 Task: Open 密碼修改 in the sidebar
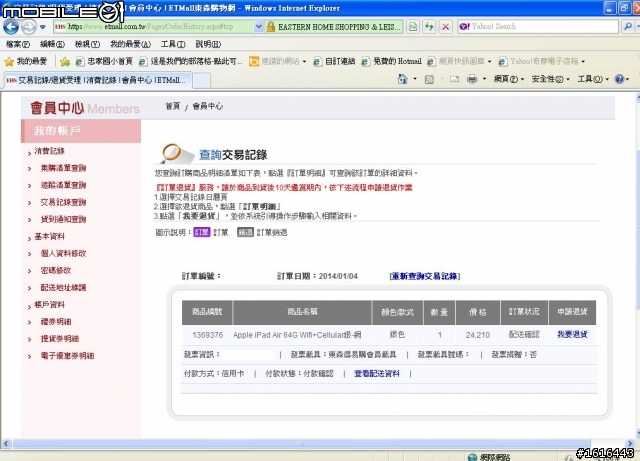[56, 270]
